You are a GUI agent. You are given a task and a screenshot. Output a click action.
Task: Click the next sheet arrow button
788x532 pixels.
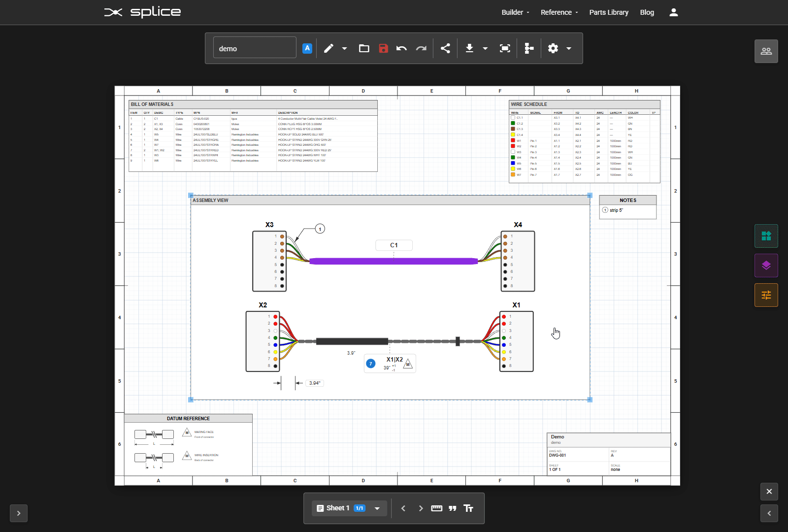tap(421, 508)
